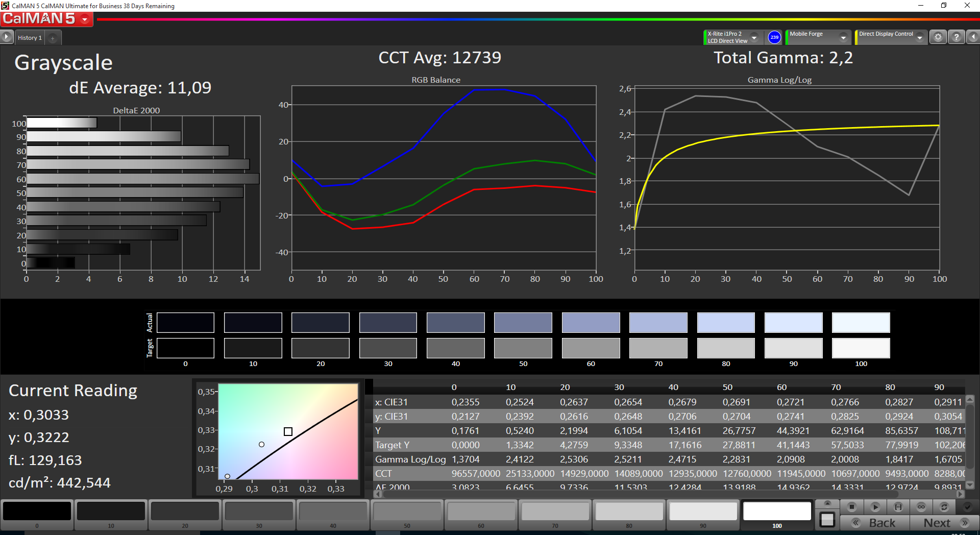Select the 70 percent grayscale patch button
The image size is (980, 535).
point(555,514)
